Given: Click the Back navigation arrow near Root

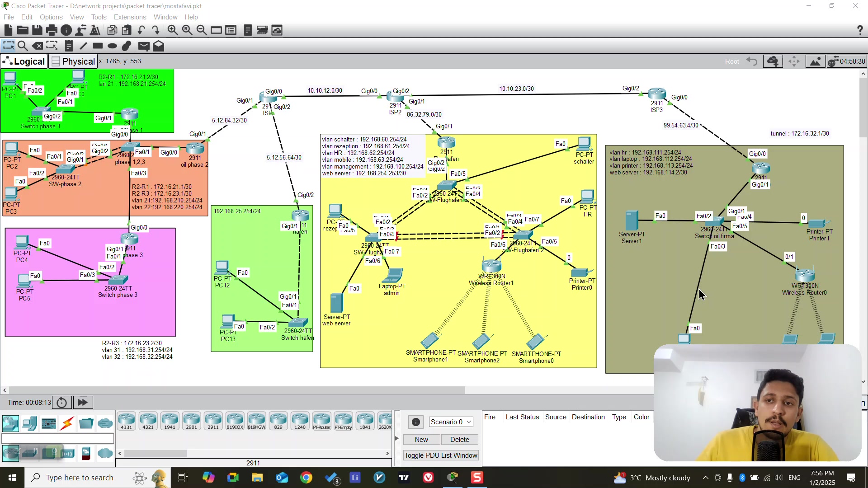Looking at the screenshot, I should click(752, 61).
